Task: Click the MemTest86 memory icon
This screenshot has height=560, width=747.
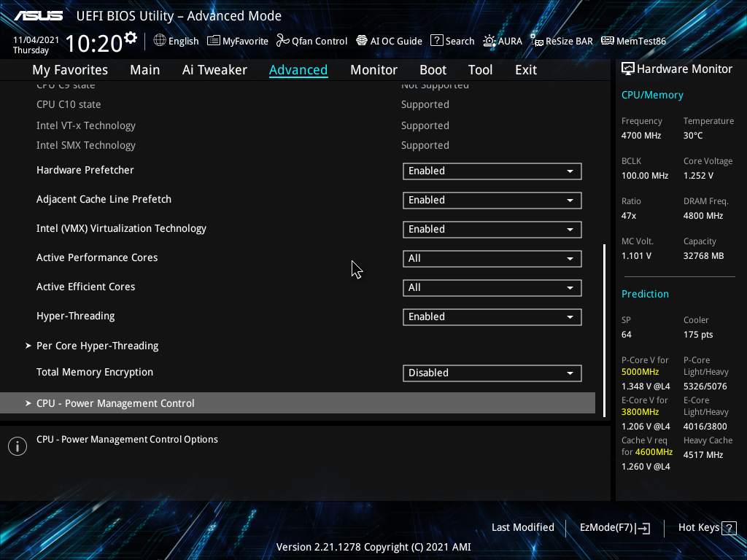Action: (608, 41)
